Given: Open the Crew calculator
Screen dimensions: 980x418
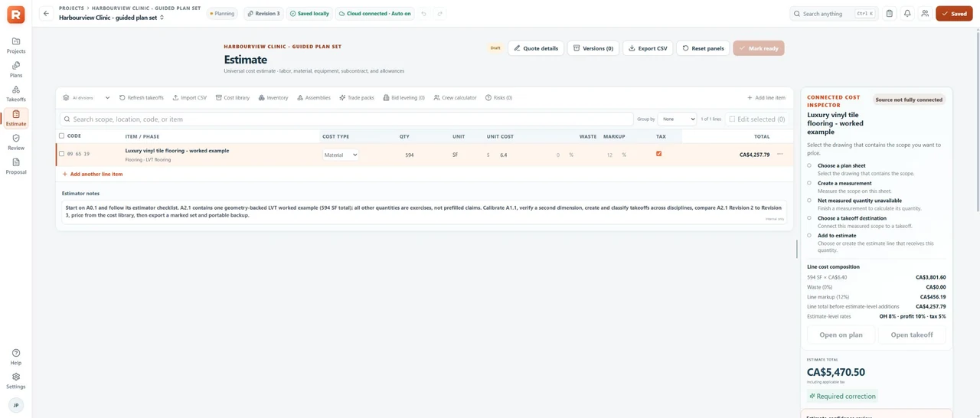Looking at the screenshot, I should click(455, 98).
